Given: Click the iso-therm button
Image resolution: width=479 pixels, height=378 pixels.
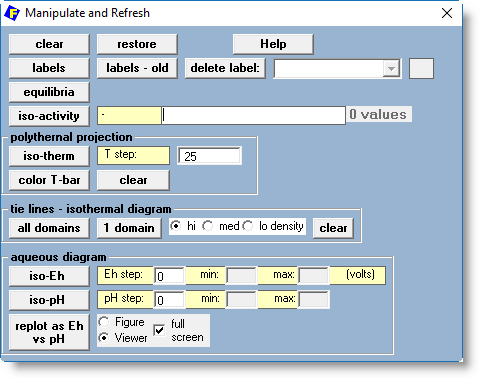Looking at the screenshot, I should click(x=49, y=156).
